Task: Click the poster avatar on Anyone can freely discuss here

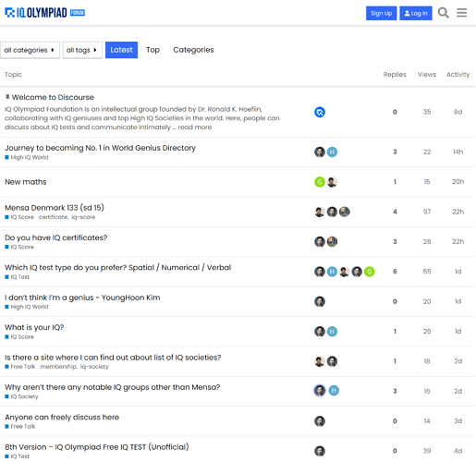Action: click(320, 420)
